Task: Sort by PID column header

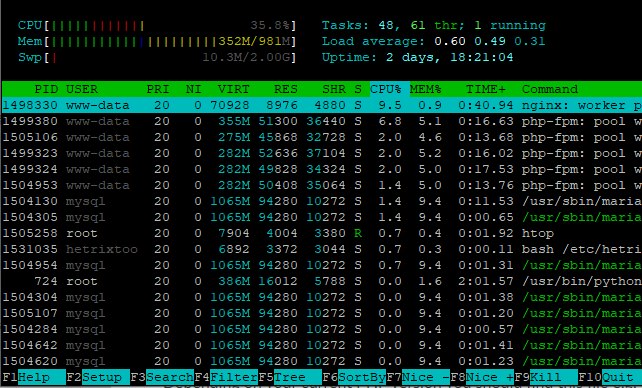Action: click(x=46, y=89)
